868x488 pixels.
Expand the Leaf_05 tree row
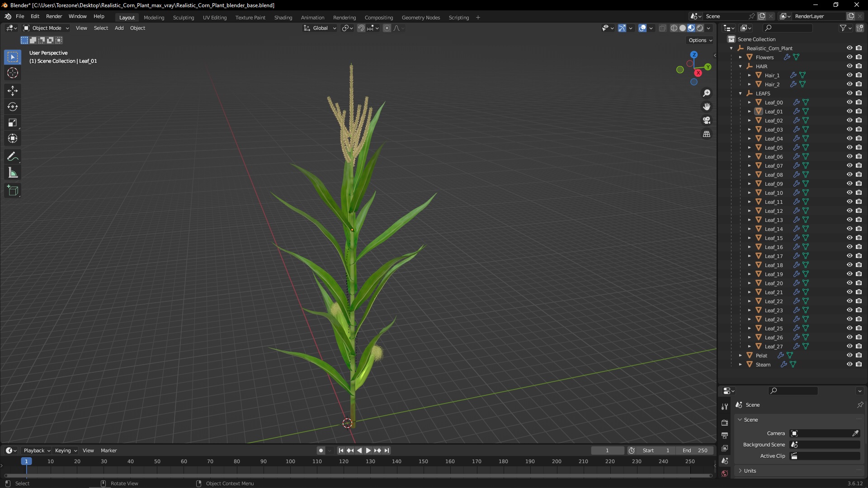750,148
